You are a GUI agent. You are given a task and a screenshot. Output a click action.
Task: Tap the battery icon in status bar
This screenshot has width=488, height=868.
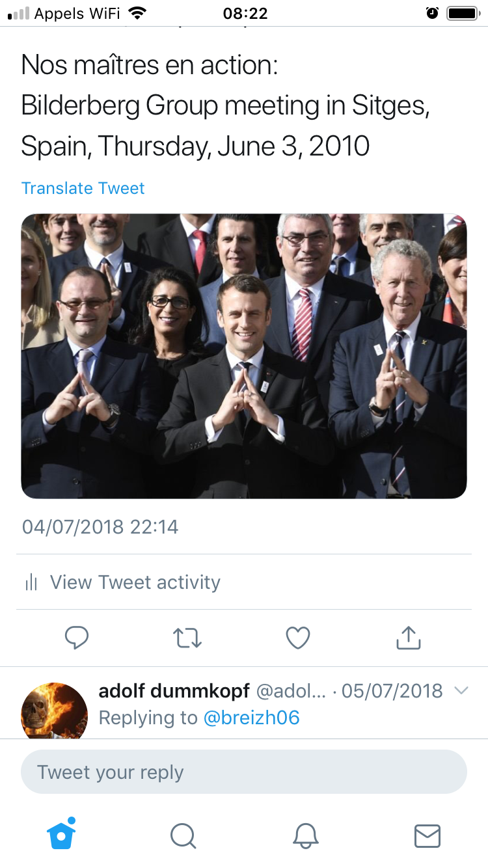463,13
